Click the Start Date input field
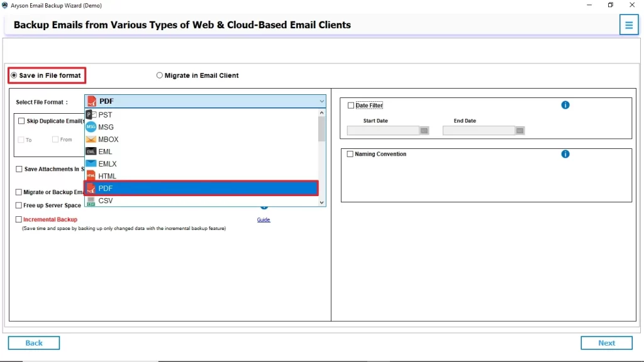This screenshot has height=362, width=644. 383,131
